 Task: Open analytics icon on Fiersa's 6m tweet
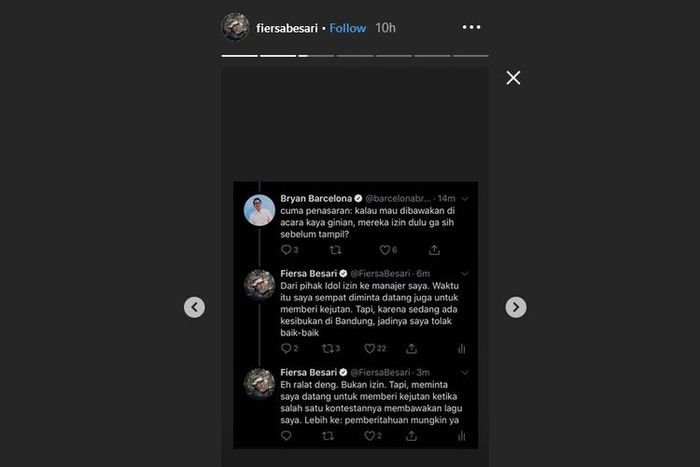click(461, 349)
